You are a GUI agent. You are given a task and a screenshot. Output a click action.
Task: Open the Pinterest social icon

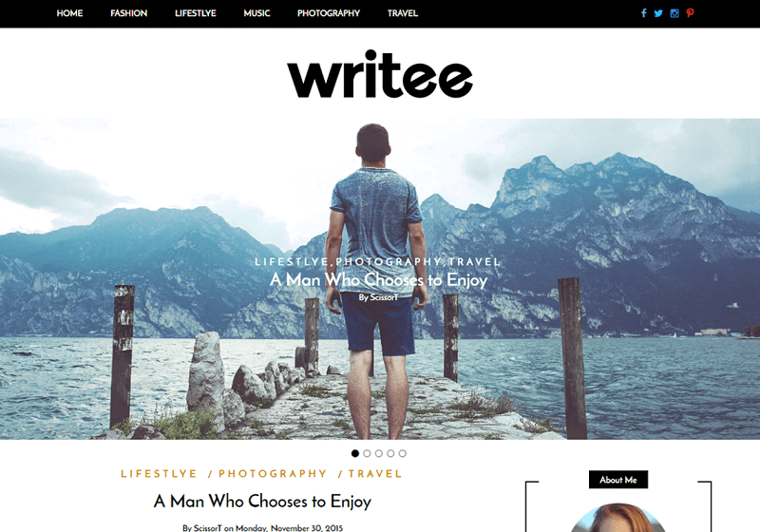[690, 13]
